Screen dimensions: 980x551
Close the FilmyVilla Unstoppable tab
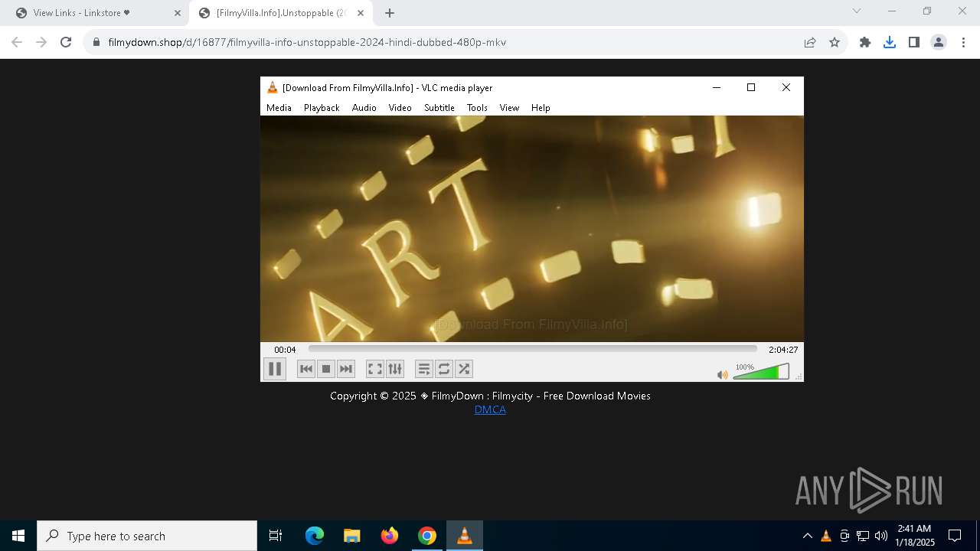click(361, 13)
